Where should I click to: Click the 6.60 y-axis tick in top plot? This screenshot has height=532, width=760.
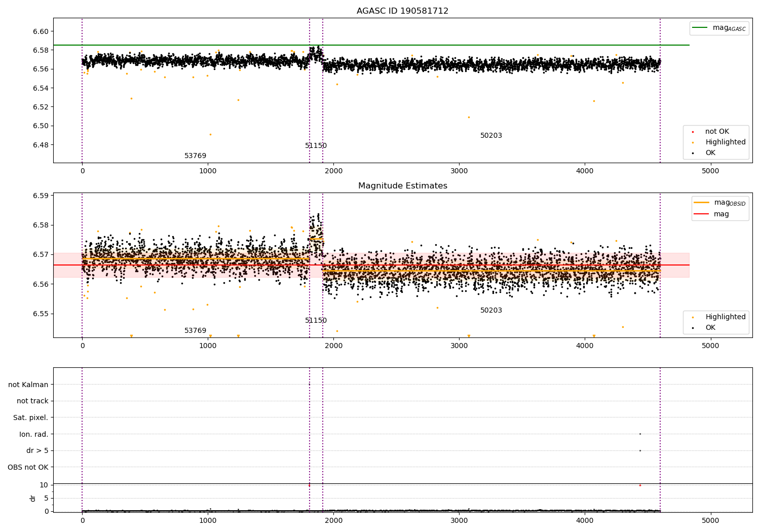41,31
